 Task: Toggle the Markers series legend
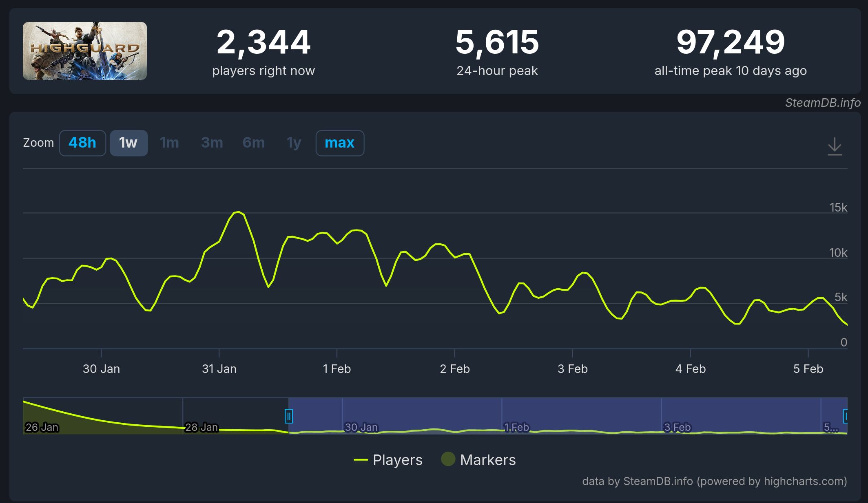click(x=487, y=460)
